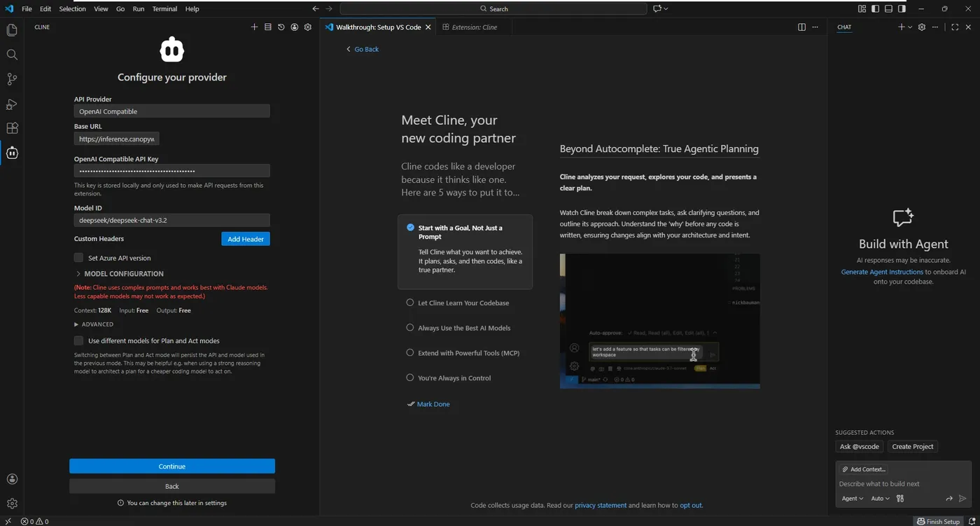This screenshot has width=980, height=526.
Task: Open Chat panel settings gear
Action: (922, 27)
